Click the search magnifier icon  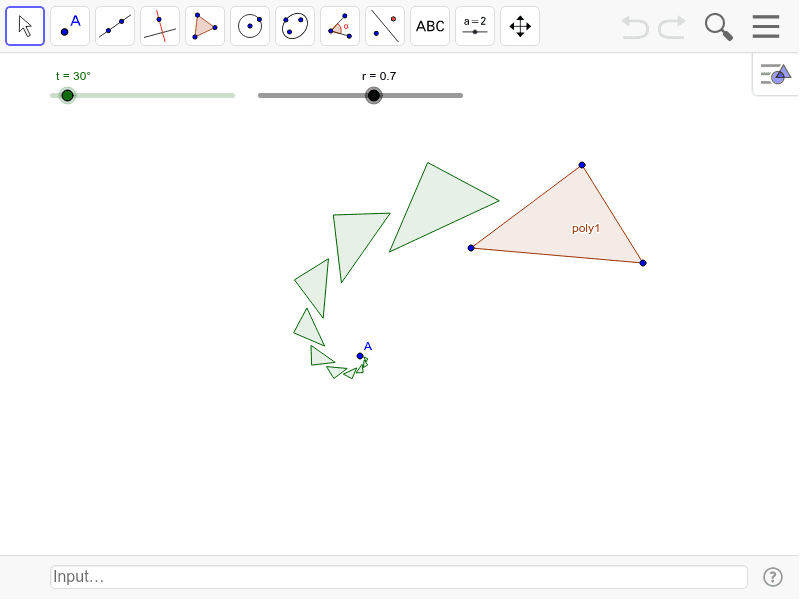coord(718,27)
